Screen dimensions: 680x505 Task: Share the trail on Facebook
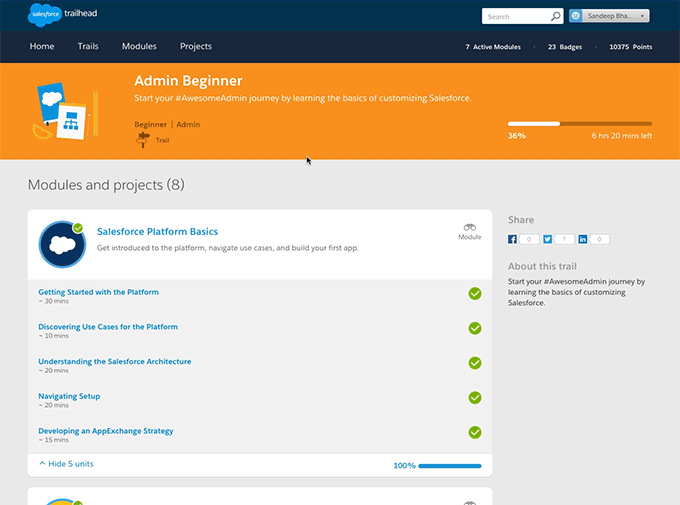512,239
